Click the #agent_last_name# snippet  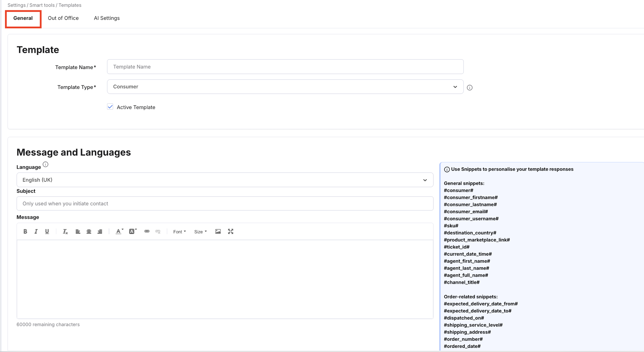point(467,268)
